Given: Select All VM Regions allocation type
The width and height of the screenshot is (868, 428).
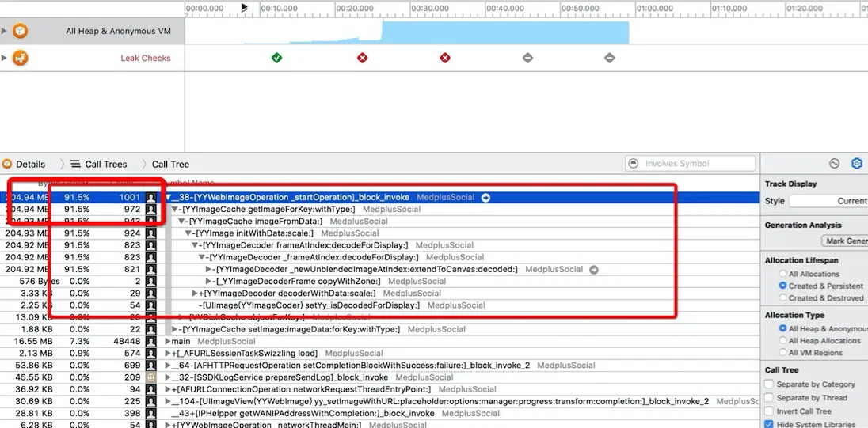Looking at the screenshot, I should [x=782, y=353].
